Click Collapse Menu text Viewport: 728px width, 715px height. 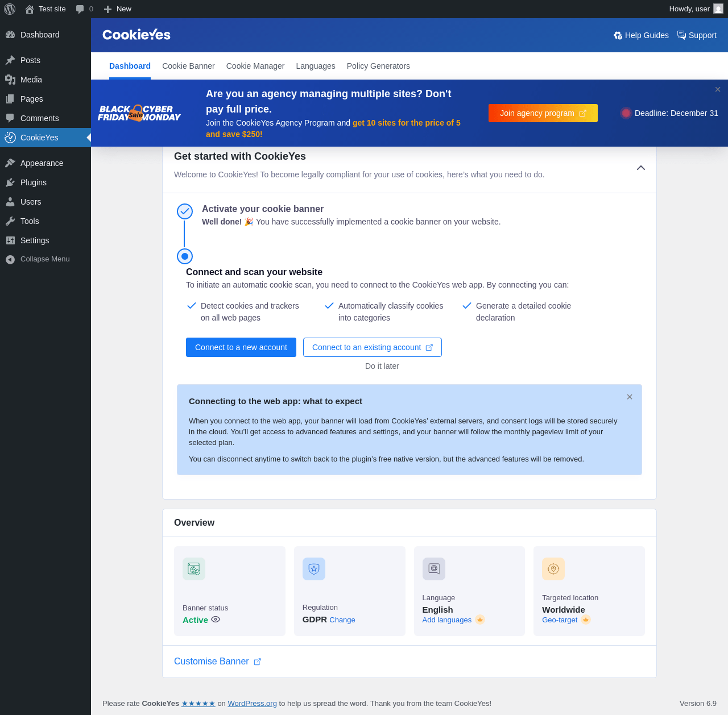45,259
